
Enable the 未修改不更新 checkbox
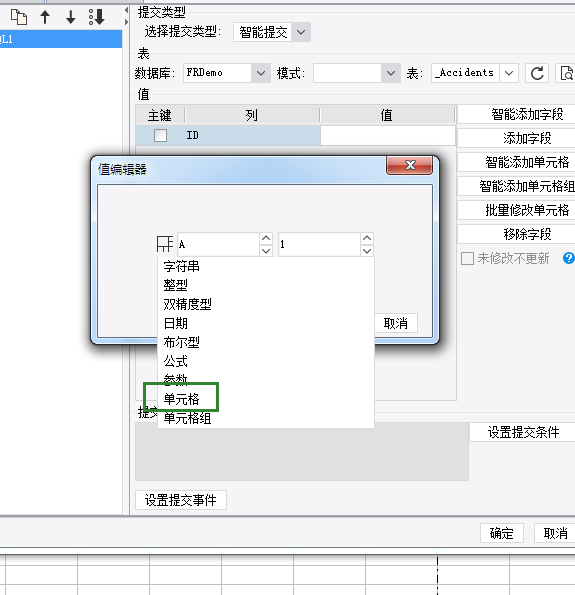(x=467, y=258)
